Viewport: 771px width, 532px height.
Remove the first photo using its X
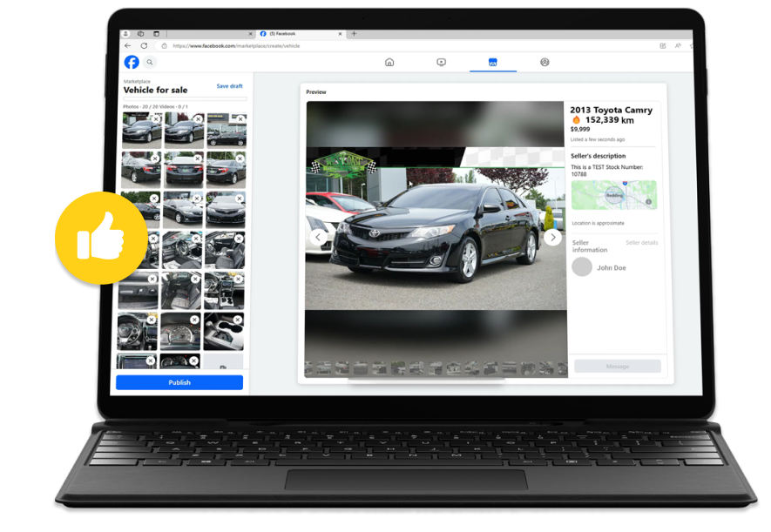pos(155,119)
